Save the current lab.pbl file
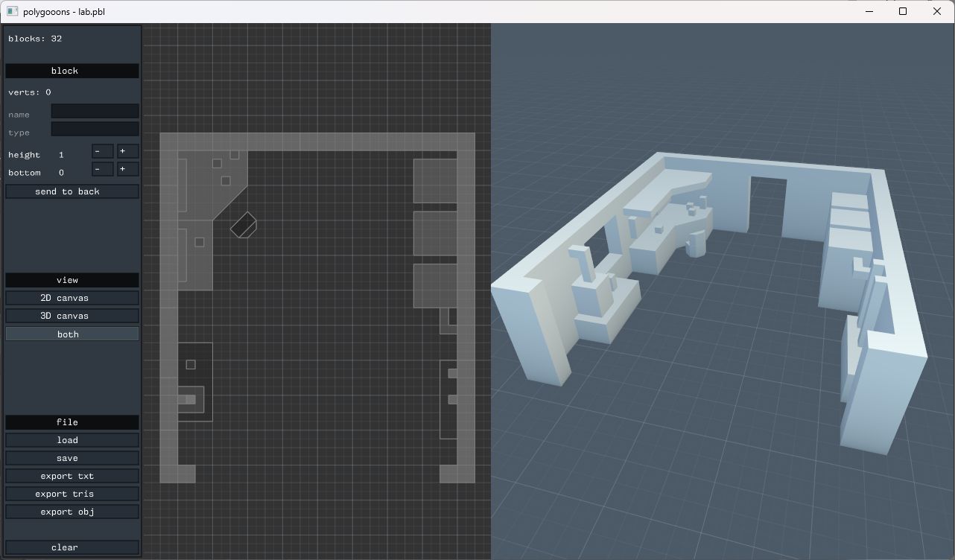This screenshot has width=955, height=560. coord(72,458)
